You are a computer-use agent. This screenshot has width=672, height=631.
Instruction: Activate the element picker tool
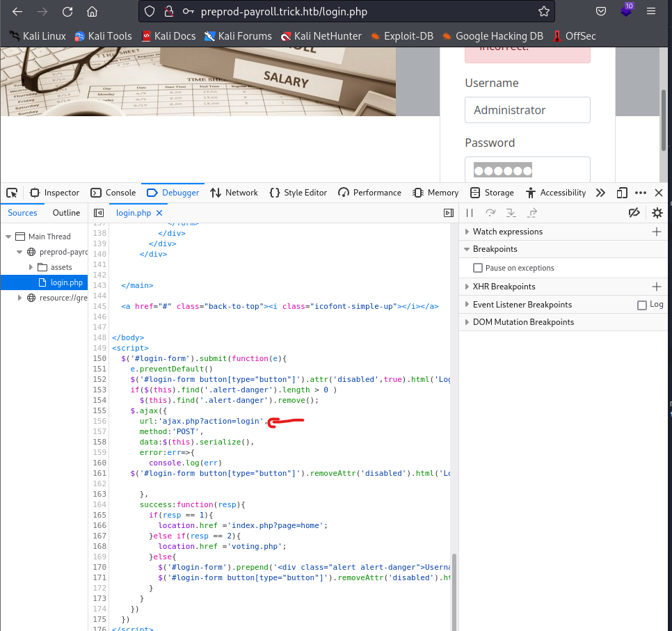pyautogui.click(x=12, y=193)
